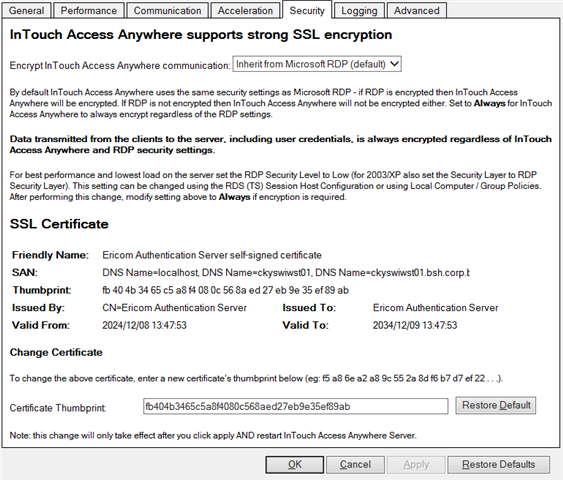Click the Cancel button
Image resolution: width=563 pixels, height=480 pixels.
pos(355,465)
